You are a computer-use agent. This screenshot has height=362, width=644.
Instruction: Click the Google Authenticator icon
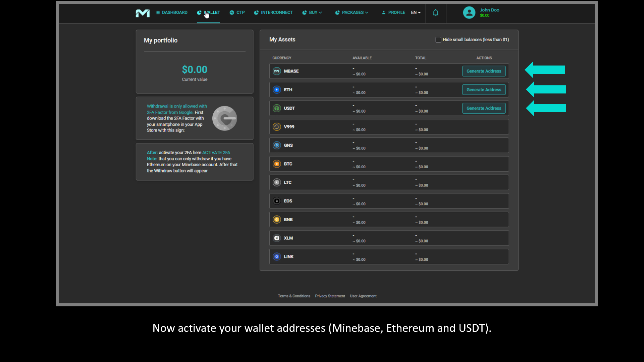(x=224, y=118)
